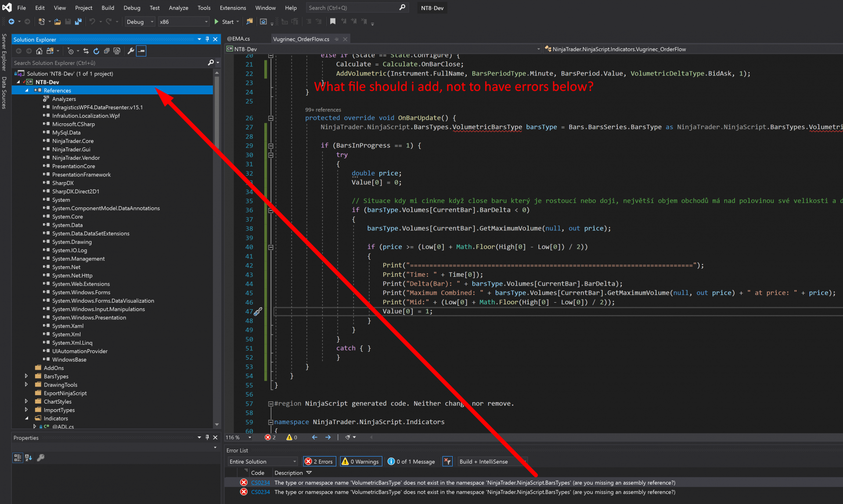Switch to the @EMA.cs tab
The width and height of the screenshot is (843, 504).
[238, 39]
